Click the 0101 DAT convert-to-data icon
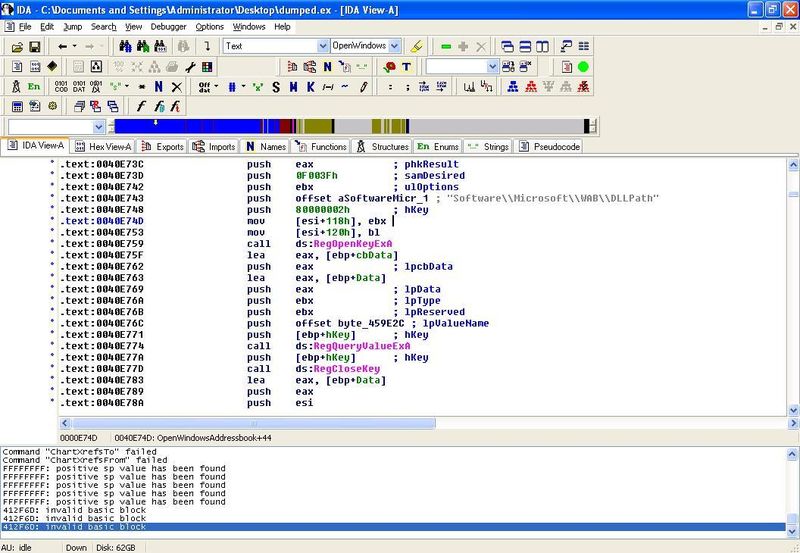 point(79,87)
